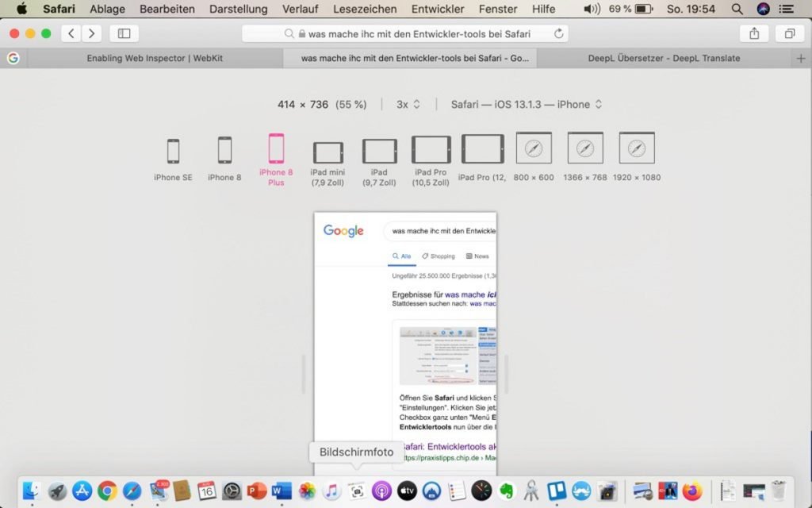The image size is (812, 508).
Task: Click the featured snippet screenshot thumbnail
Action: (438, 355)
